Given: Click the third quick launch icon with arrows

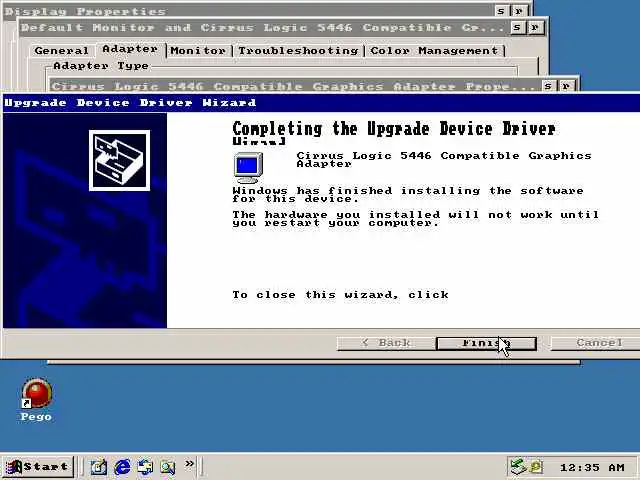Looking at the screenshot, I should [x=145, y=467].
